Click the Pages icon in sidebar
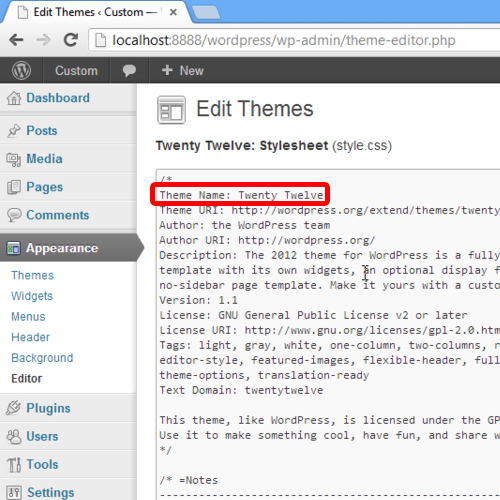 point(14,187)
